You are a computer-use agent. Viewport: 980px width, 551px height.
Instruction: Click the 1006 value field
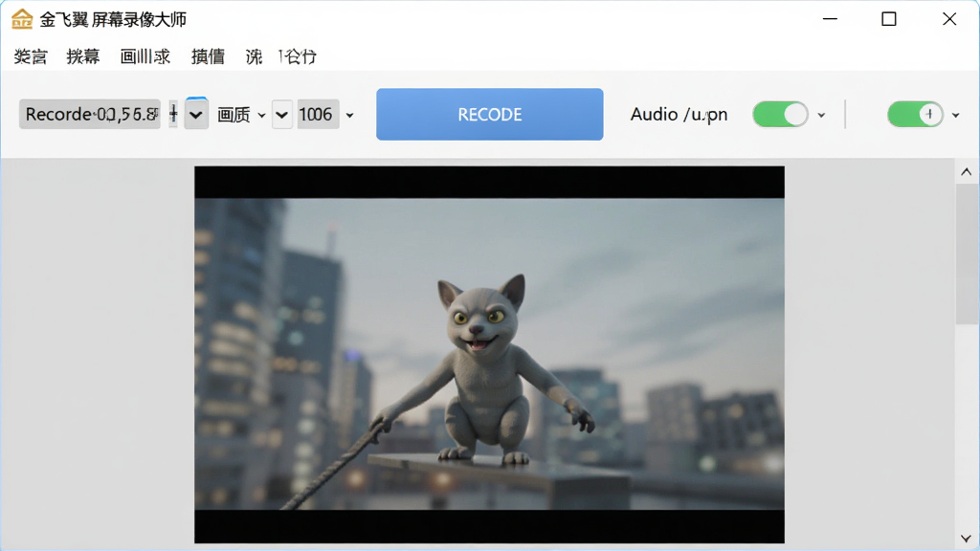pos(318,115)
